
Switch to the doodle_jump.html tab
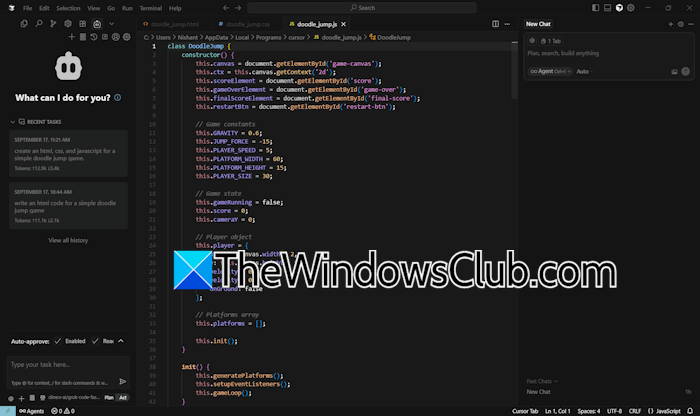pyautogui.click(x=171, y=24)
